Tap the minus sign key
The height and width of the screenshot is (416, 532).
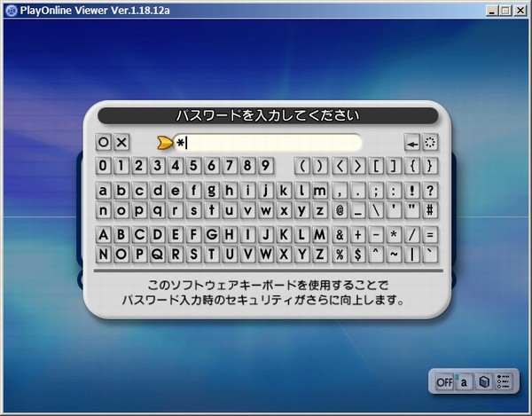[x=376, y=235]
